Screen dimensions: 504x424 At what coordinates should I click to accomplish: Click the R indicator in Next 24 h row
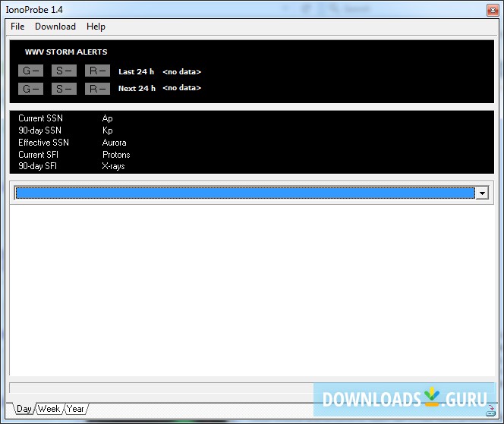click(97, 89)
